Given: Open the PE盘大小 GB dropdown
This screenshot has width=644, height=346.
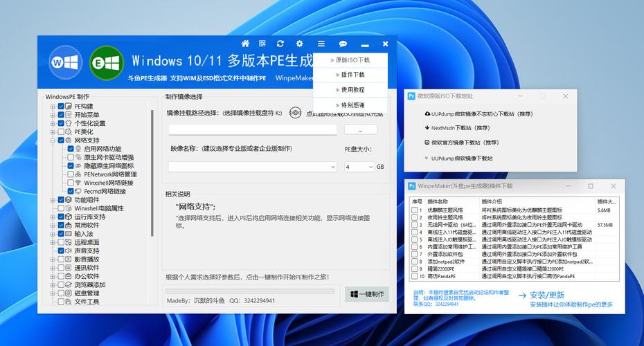Looking at the screenshot, I should 371,167.
